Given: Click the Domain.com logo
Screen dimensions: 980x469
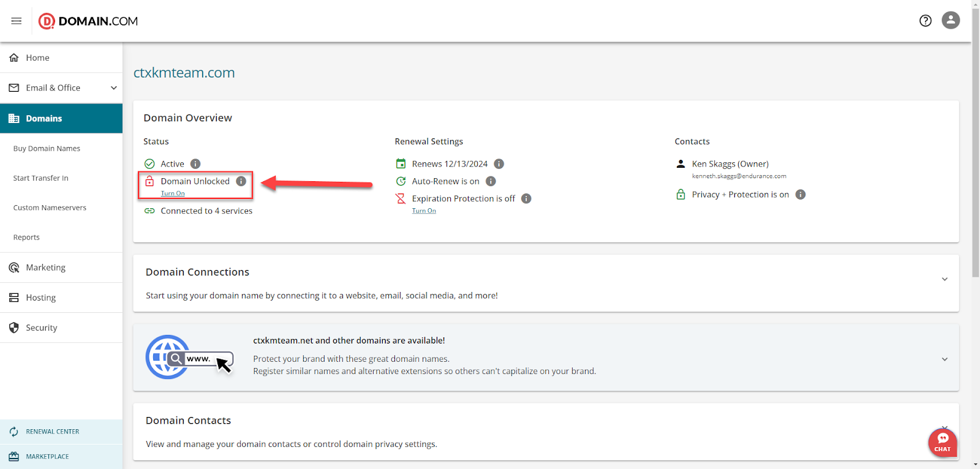Looking at the screenshot, I should click(88, 21).
